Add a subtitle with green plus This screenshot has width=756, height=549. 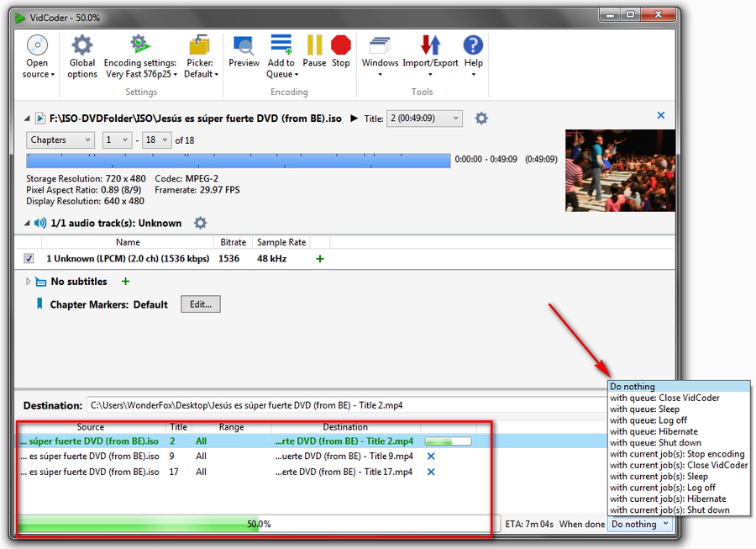(x=125, y=282)
